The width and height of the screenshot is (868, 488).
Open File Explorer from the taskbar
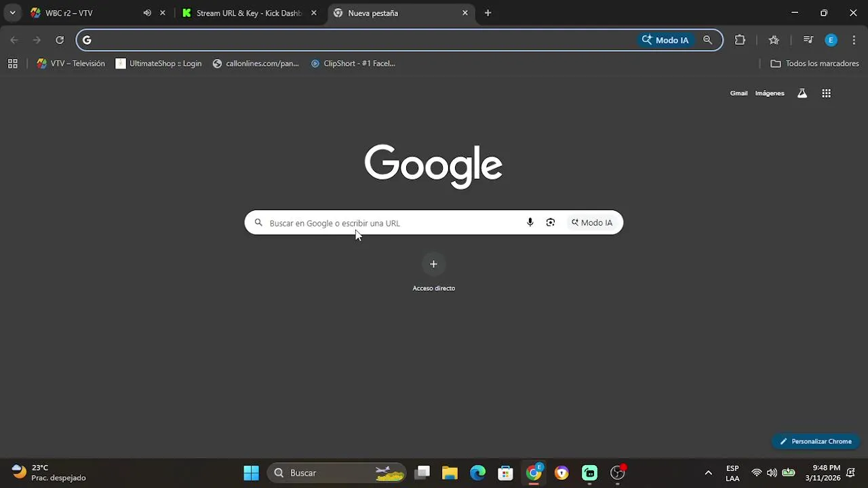pyautogui.click(x=450, y=472)
